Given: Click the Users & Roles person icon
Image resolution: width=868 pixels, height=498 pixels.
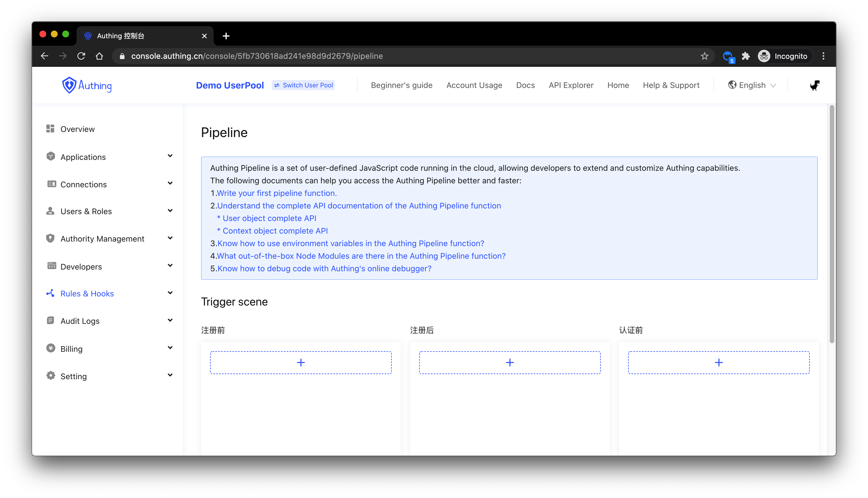Looking at the screenshot, I should (50, 211).
